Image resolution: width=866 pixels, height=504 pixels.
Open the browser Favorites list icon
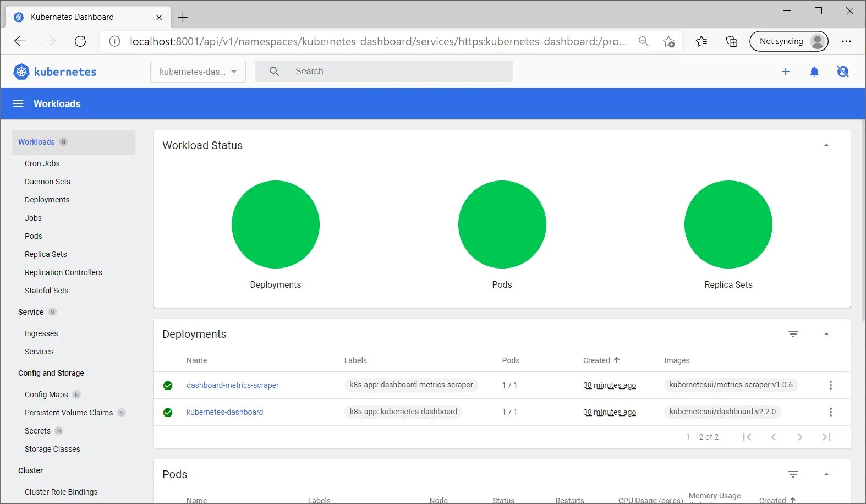point(701,41)
